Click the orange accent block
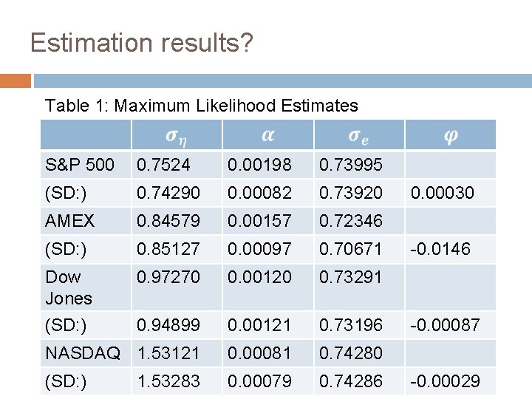 click(x=16, y=81)
